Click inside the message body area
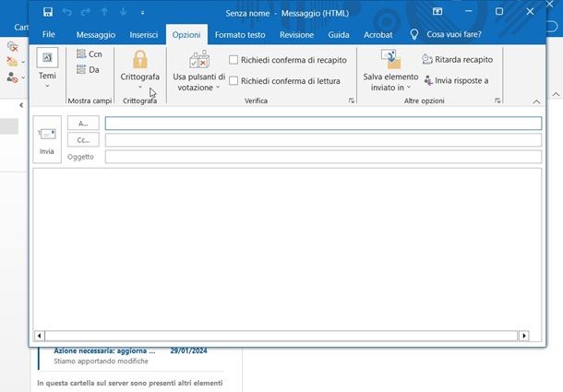The width and height of the screenshot is (563, 392). click(287, 249)
